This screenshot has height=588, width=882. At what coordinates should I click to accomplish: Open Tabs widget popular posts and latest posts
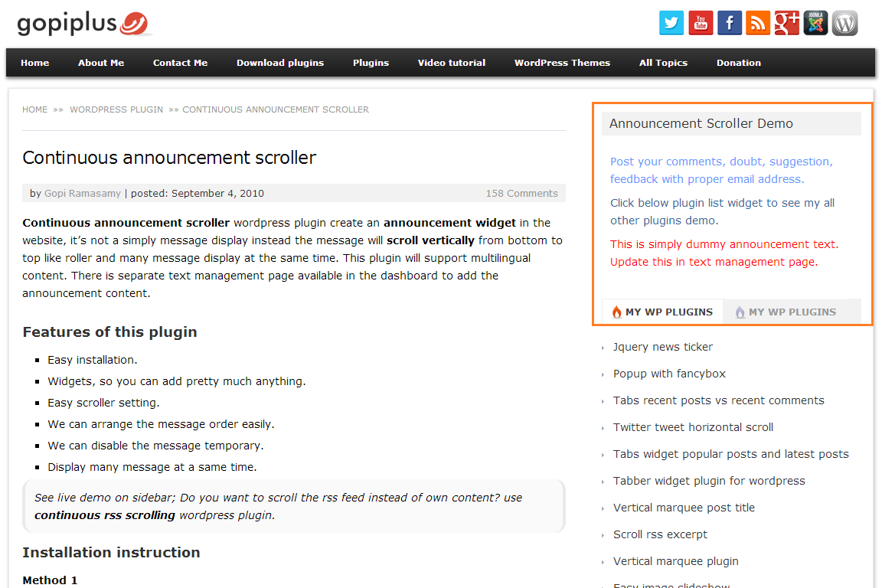pyautogui.click(x=730, y=453)
